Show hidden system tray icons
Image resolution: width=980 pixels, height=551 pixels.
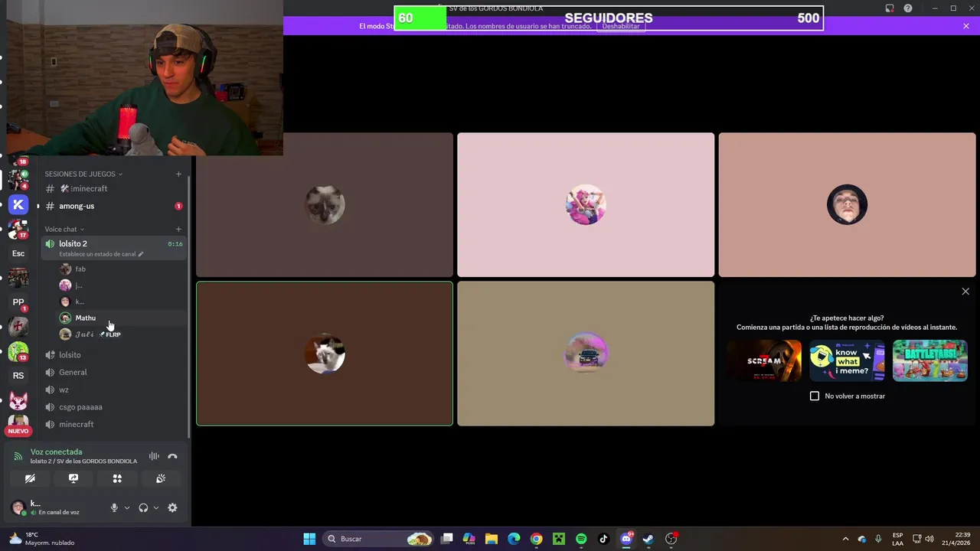845,539
